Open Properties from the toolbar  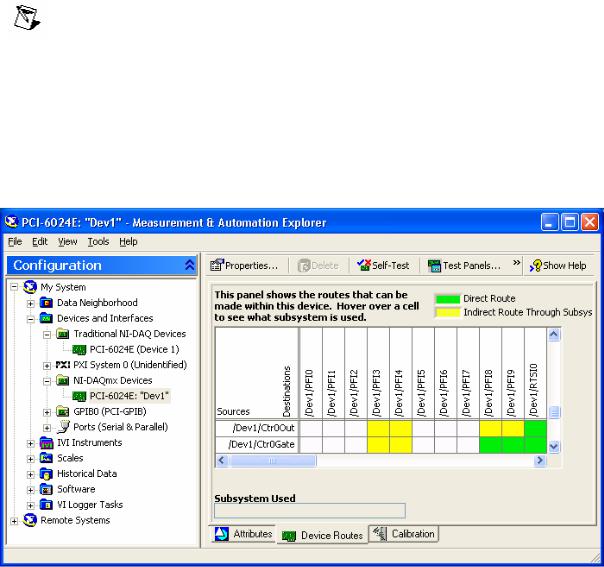point(244,265)
